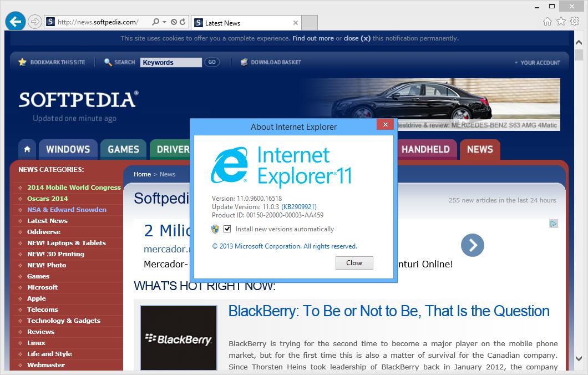588x375 pixels.
Task: Click the forward navigation arrow
Action: (x=35, y=22)
